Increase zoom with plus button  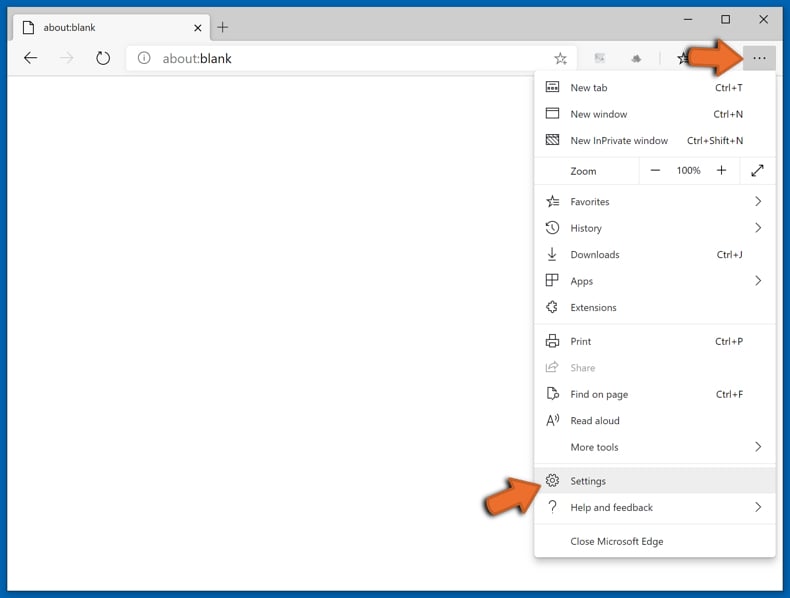(x=721, y=171)
